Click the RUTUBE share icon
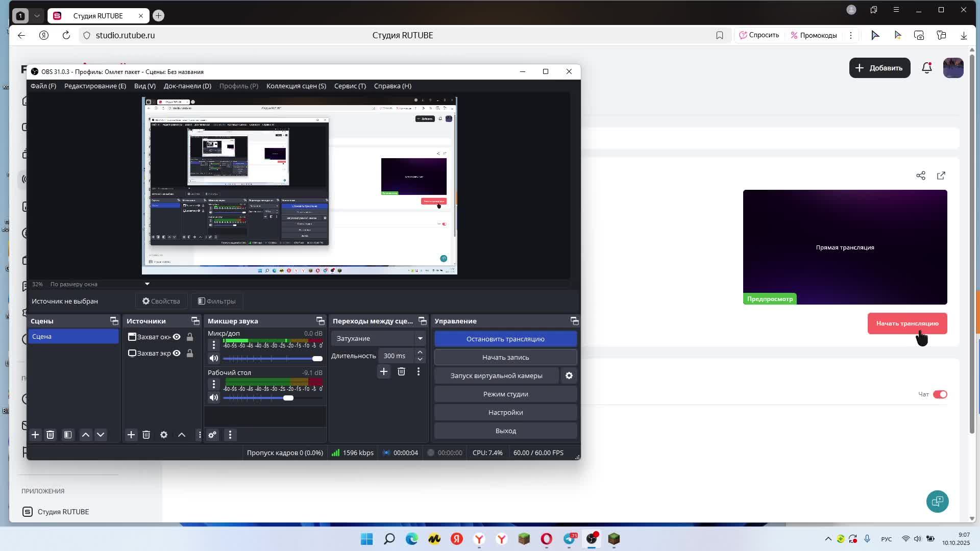Screen dimensions: 980x551 (920, 176)
